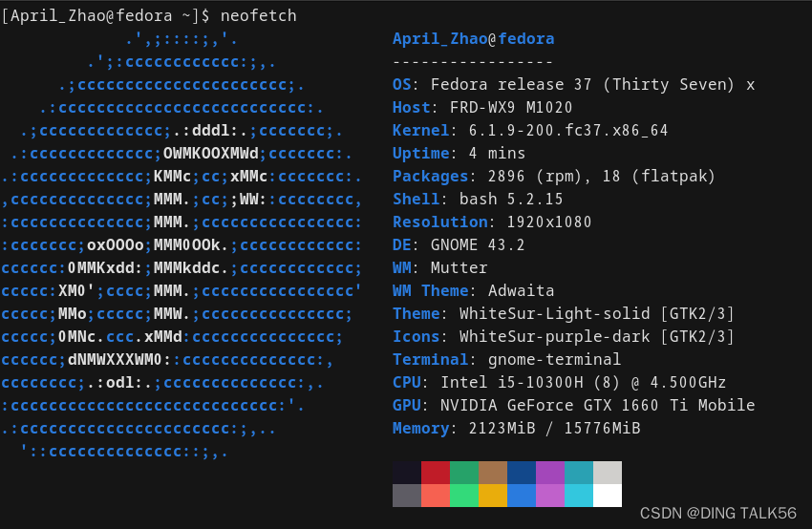
Task: Click the Shell value 'bash 5.2.15'
Action: tap(511, 199)
